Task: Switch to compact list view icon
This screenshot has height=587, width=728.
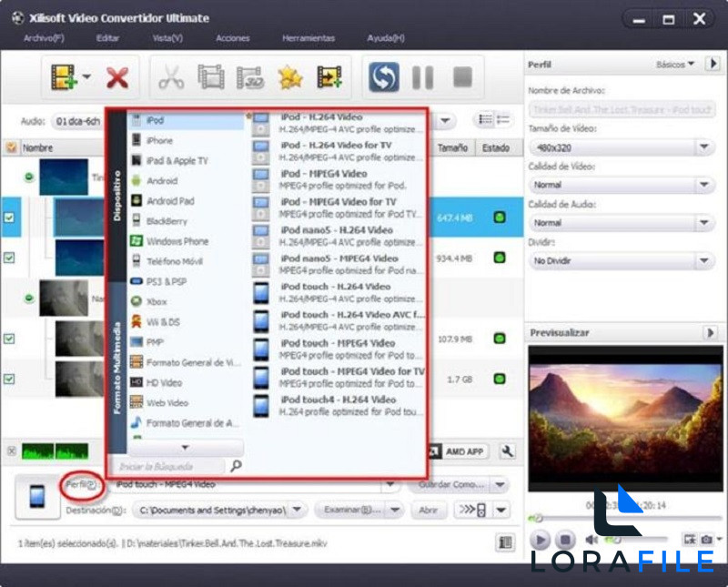Action: click(503, 120)
